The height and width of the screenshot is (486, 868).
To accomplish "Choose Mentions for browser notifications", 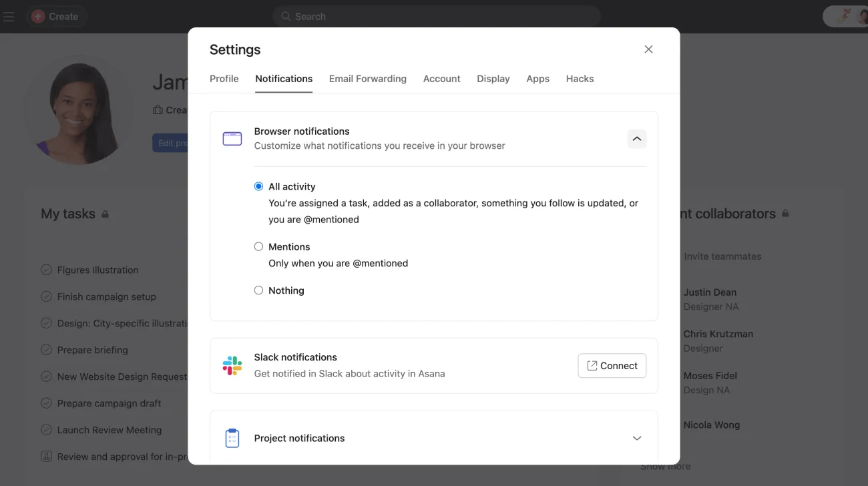I will point(258,246).
